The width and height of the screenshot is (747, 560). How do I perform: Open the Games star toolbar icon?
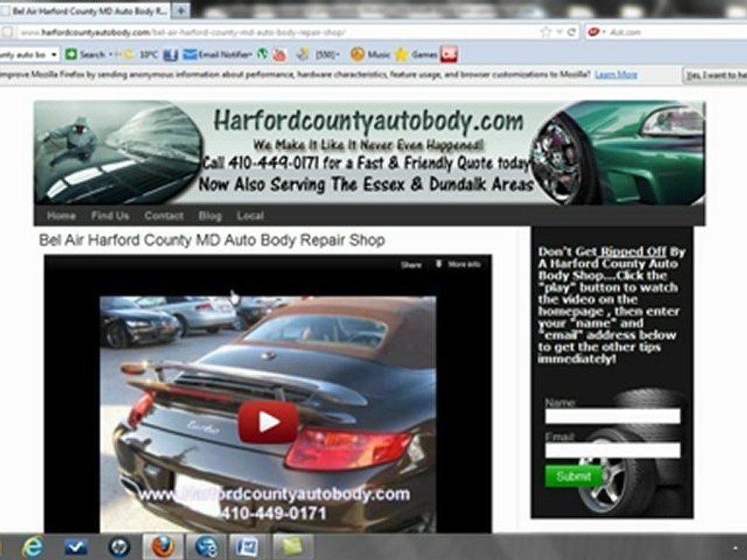402,54
